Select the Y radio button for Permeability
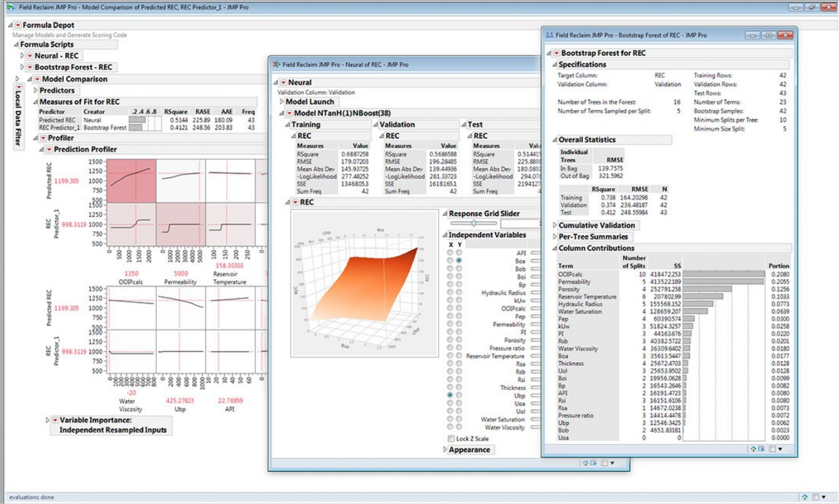Image resolution: width=839 pixels, height=504 pixels. (459, 324)
